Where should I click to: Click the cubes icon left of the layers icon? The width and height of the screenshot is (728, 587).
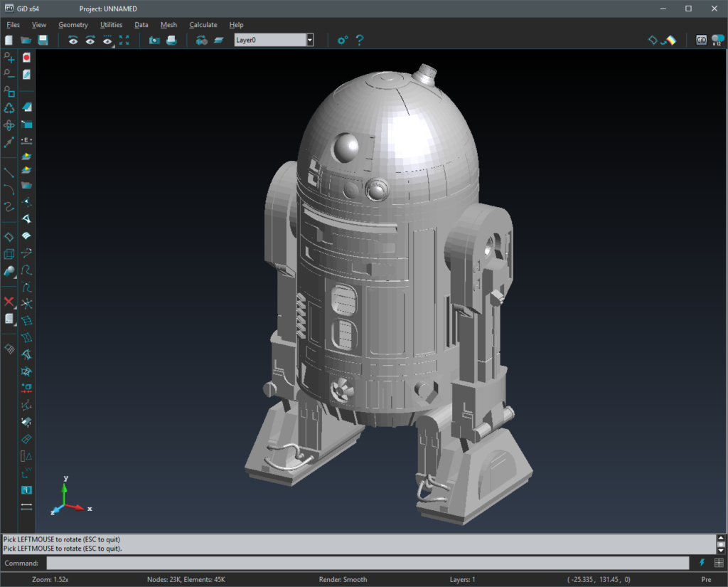(x=201, y=41)
